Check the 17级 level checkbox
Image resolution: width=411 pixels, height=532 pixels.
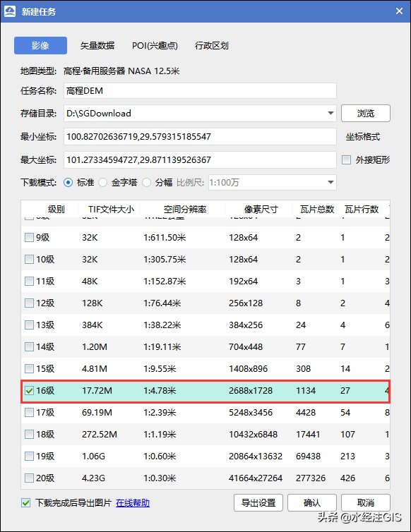29,413
